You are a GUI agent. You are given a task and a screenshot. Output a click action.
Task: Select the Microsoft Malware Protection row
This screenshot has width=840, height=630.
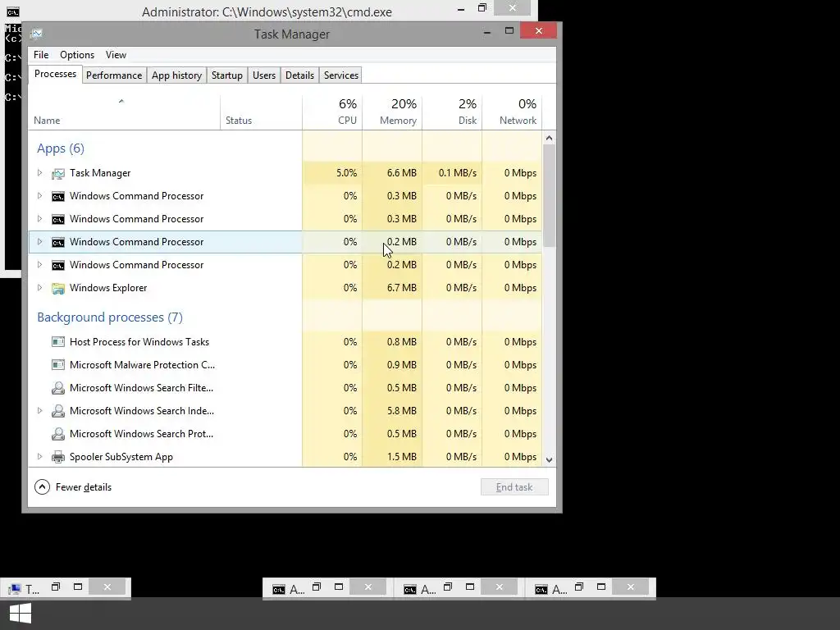285,365
